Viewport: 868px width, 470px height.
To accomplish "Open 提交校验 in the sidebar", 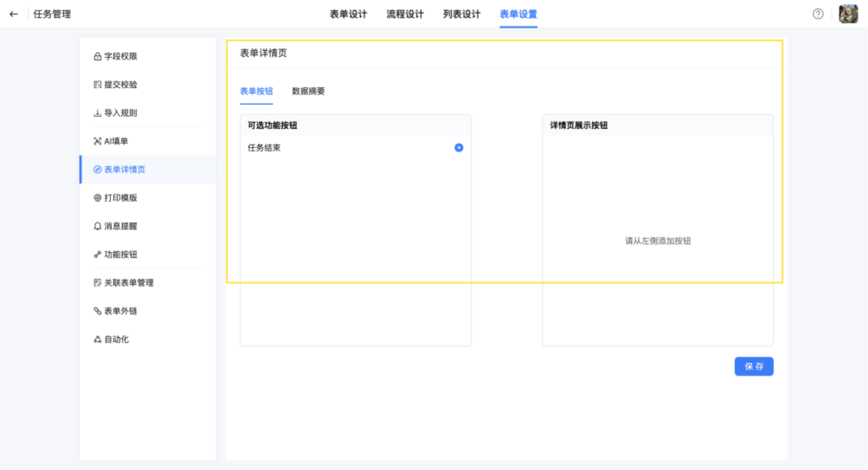I will click(x=120, y=85).
